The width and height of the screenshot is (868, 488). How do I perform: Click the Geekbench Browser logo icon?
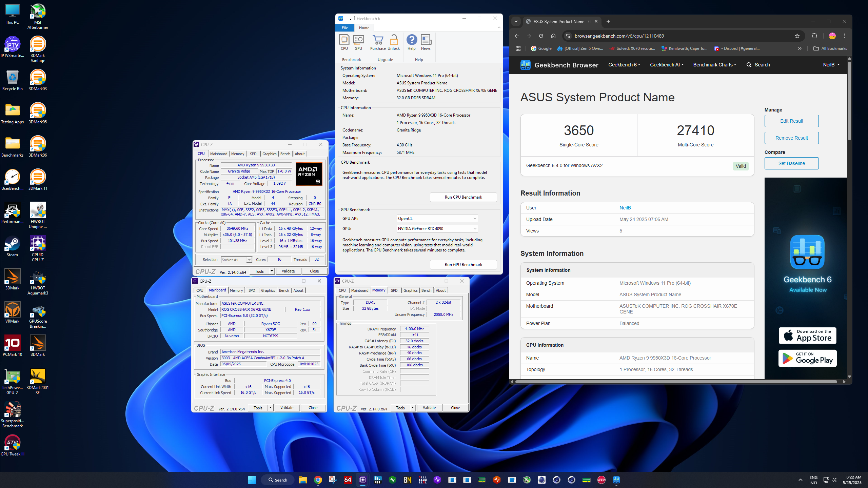click(x=526, y=65)
